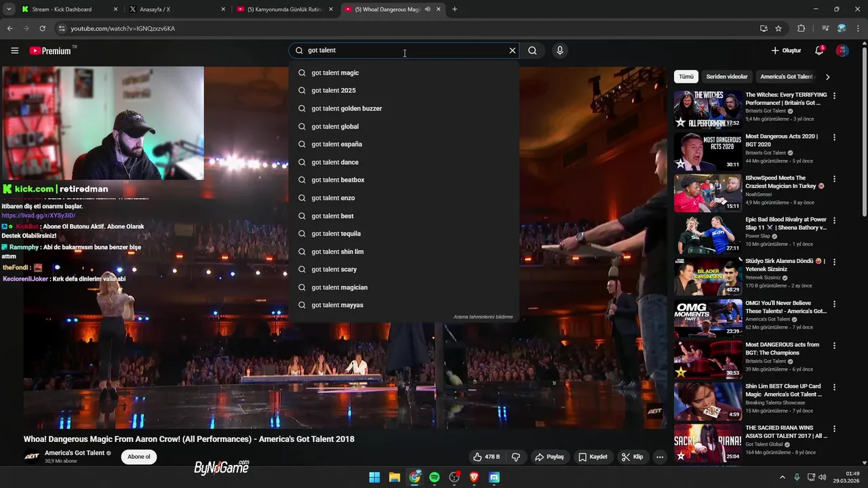Viewport: 868px width, 488px height.
Task: Open options menu for The Witches video
Action: (834, 96)
